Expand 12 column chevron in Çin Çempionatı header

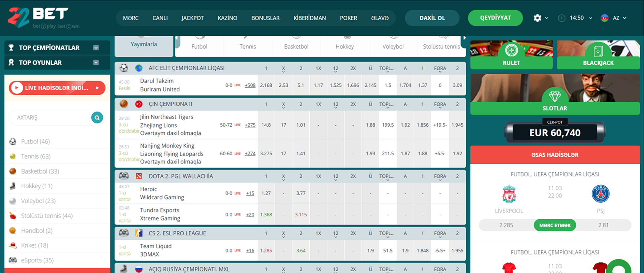click(336, 108)
